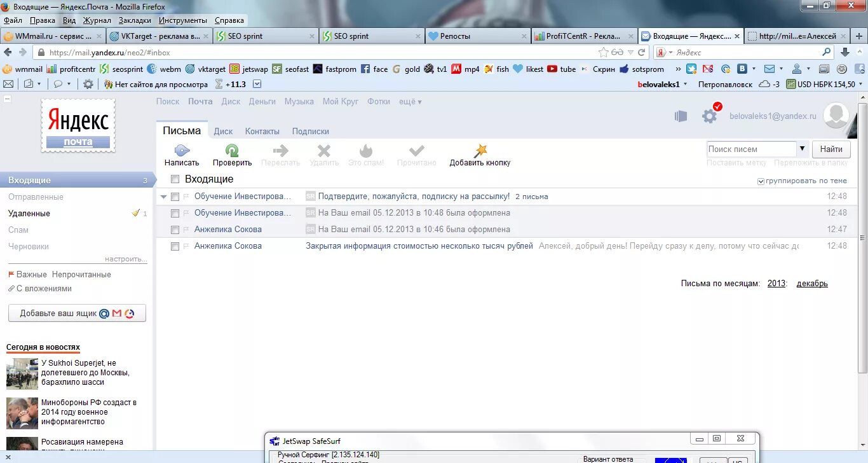Open the декабрь month link
The image size is (868, 463).
(x=811, y=284)
